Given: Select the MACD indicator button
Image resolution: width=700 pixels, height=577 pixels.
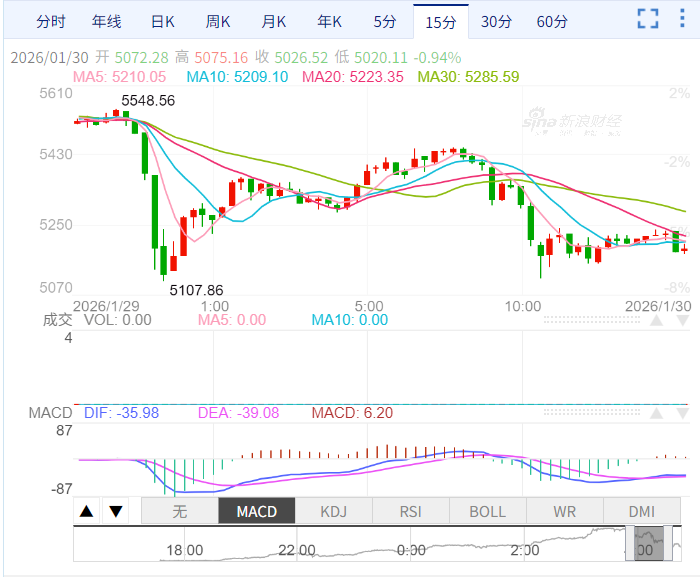Looking at the screenshot, I should [257, 511].
